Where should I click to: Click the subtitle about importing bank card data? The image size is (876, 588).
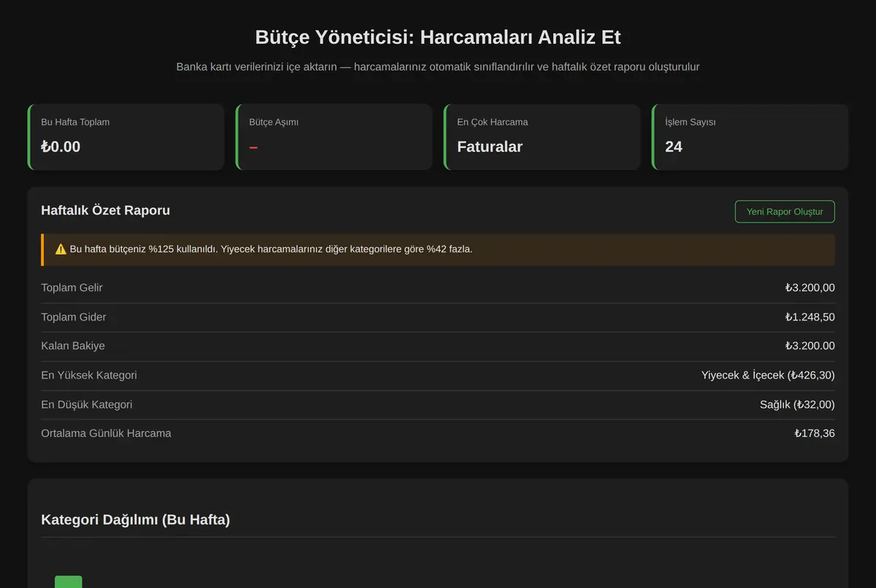click(x=438, y=66)
